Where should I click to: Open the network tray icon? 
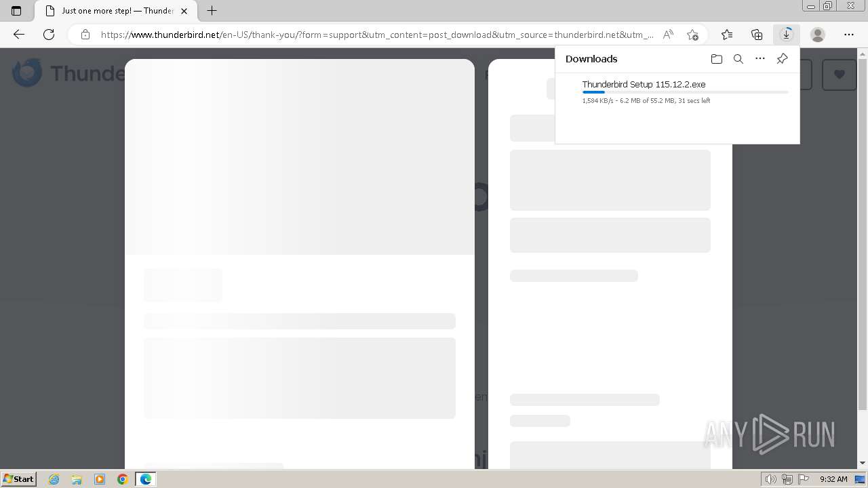[x=787, y=479]
